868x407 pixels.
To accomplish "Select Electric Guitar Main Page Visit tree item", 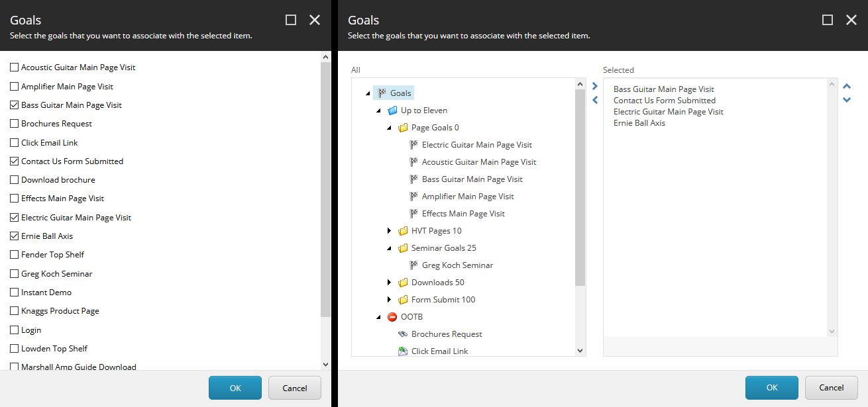I will pos(477,145).
